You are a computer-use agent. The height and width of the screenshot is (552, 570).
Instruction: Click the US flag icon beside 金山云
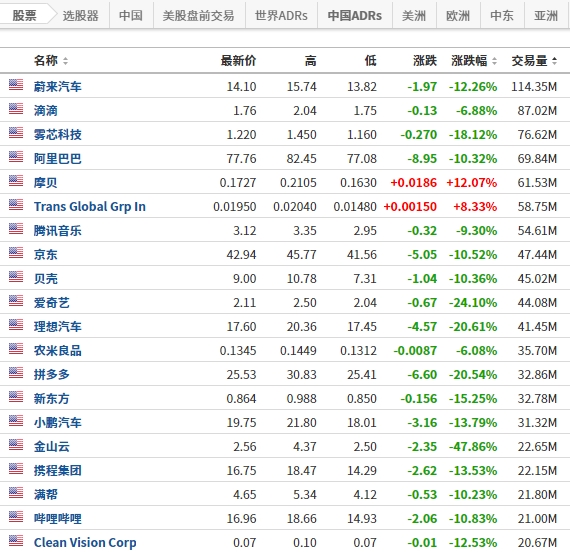(16, 445)
